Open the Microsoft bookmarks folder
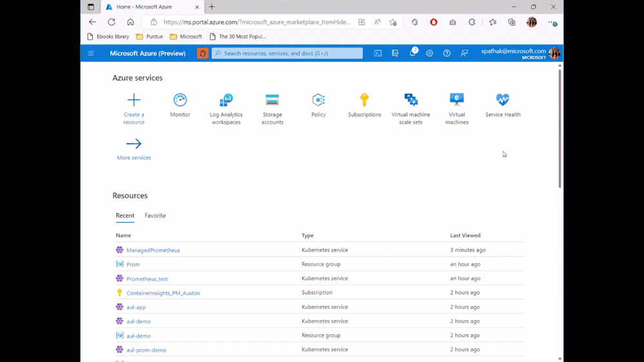The height and width of the screenshot is (362, 644). pyautogui.click(x=186, y=37)
